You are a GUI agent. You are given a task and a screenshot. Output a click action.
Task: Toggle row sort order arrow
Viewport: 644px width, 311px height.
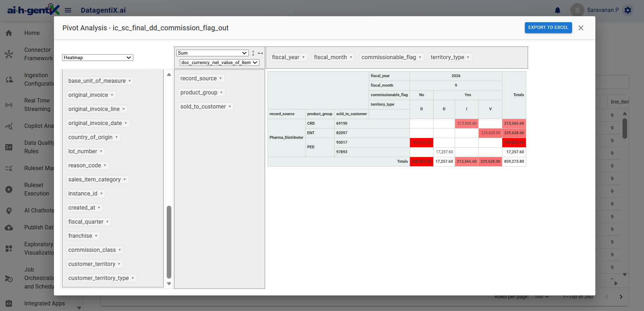[x=253, y=53]
